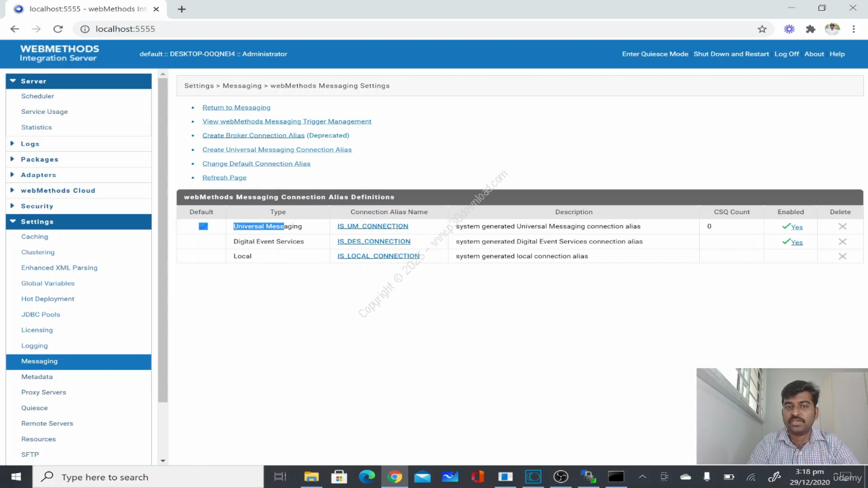Go to Global Variables settings
868x488 pixels.
[47, 283]
